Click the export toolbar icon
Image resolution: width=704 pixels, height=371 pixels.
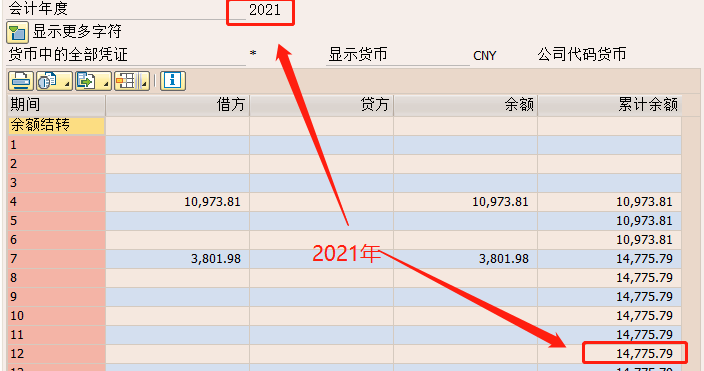pyautogui.click(x=88, y=81)
